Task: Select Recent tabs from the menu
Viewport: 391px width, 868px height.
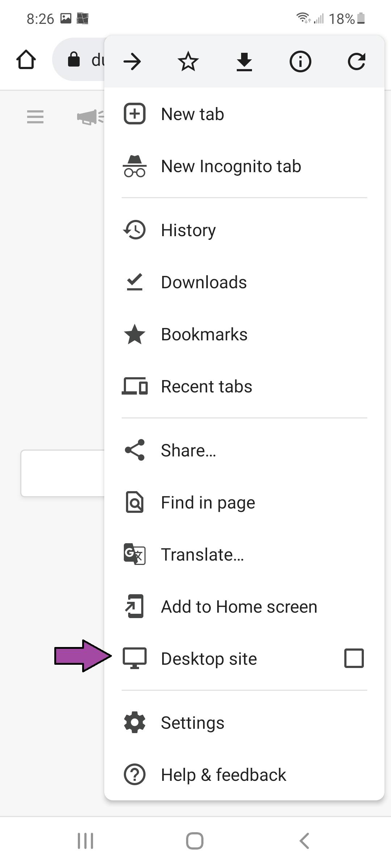Action: point(206,386)
